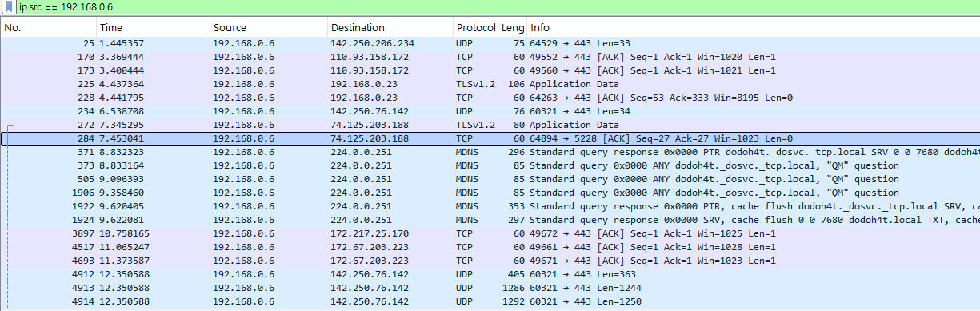This screenshot has height=311, width=980.
Task: Select packet 1924 SRV cache flush
Action: (x=490, y=220)
